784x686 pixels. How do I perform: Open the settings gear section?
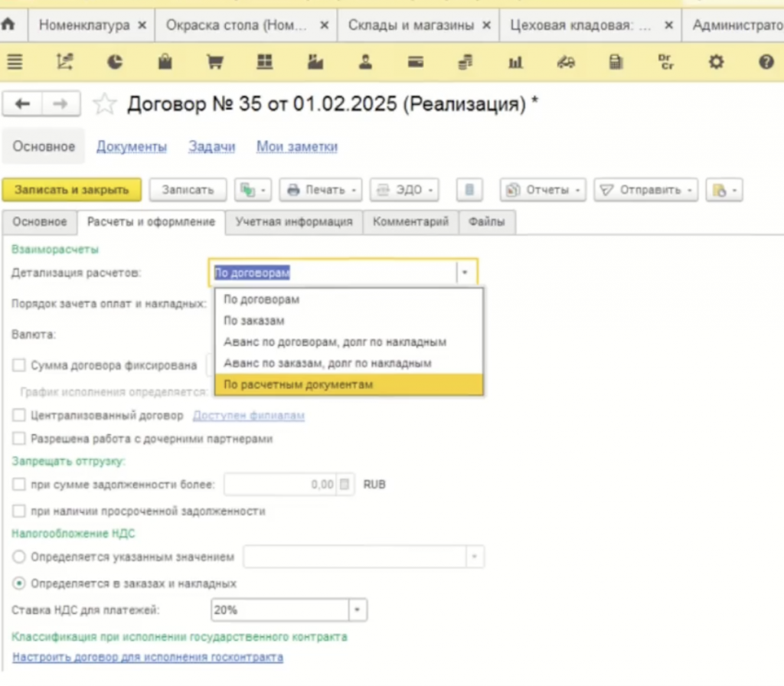tap(716, 62)
